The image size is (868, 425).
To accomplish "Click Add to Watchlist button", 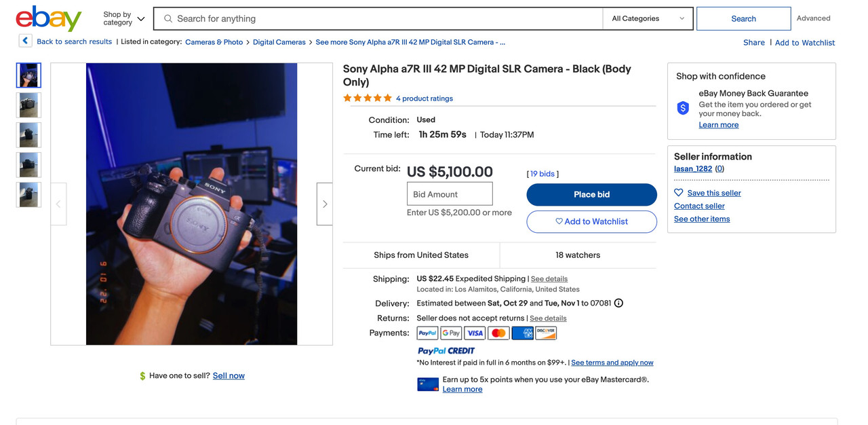I will point(591,221).
